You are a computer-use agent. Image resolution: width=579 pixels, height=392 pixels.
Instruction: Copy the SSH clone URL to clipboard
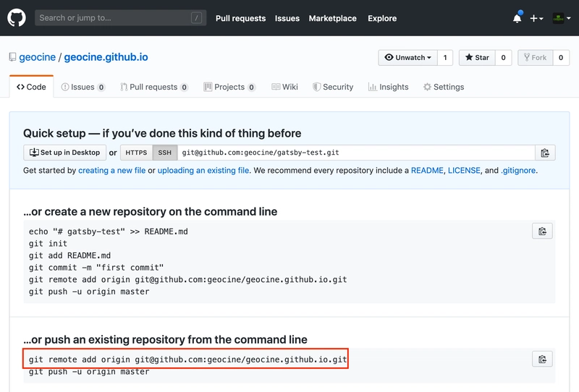tap(545, 153)
